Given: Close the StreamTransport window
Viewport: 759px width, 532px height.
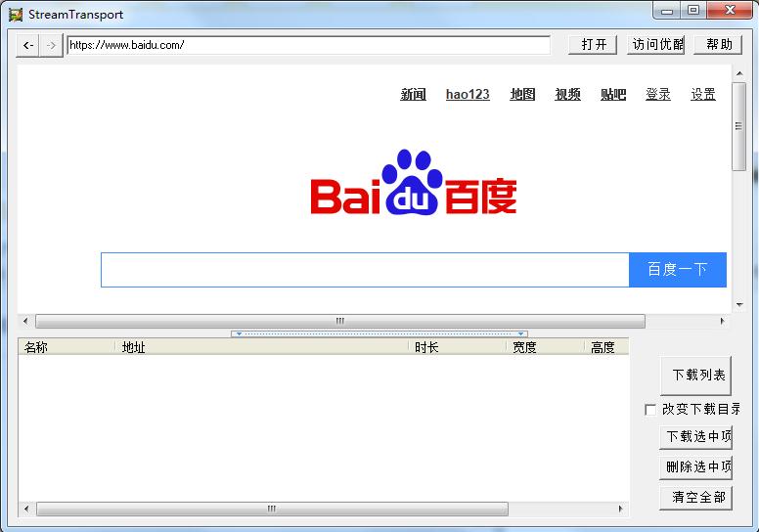Looking at the screenshot, I should [730, 10].
